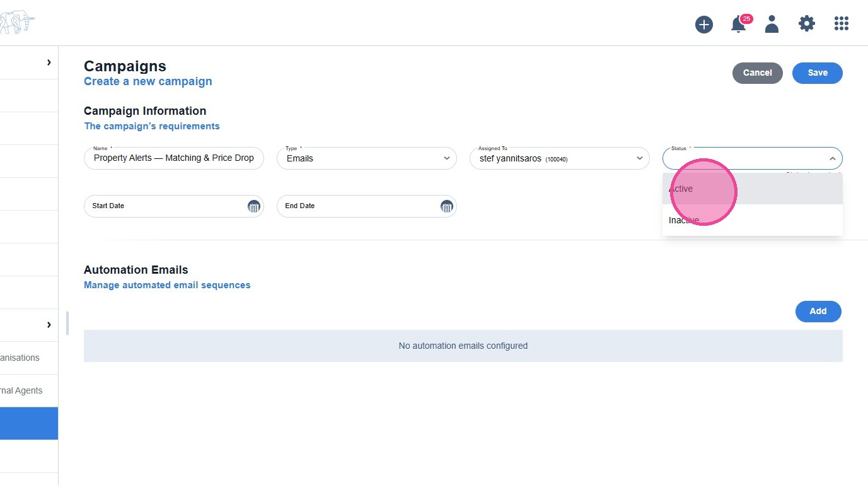Select Inactive from the Status options

point(753,220)
